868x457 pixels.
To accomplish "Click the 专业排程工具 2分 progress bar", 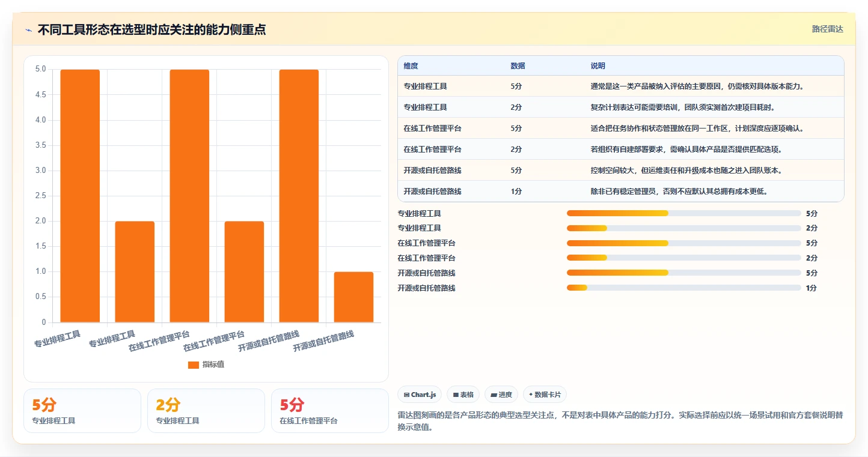I will [683, 228].
